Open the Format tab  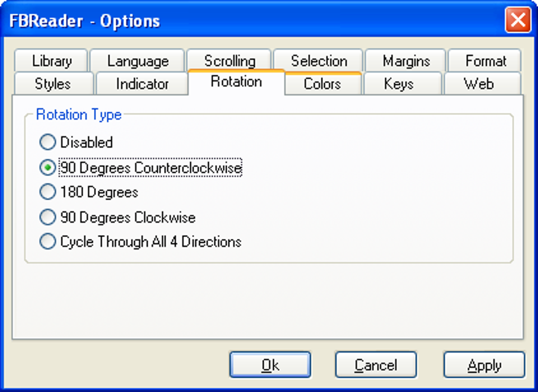pyautogui.click(x=485, y=61)
